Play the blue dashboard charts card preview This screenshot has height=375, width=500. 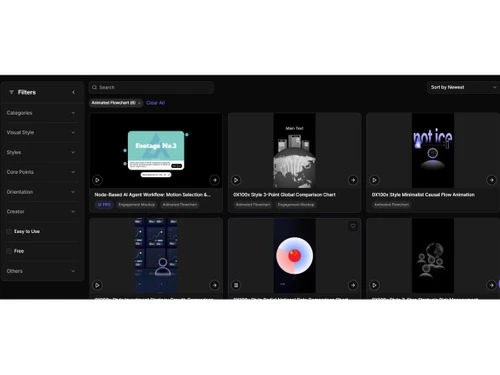(97, 285)
